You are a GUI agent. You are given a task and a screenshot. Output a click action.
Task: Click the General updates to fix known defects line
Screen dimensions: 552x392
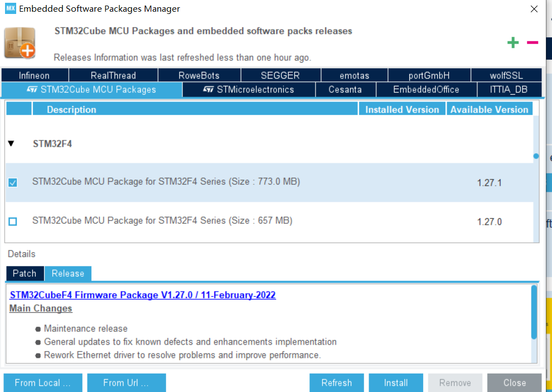[x=190, y=342]
